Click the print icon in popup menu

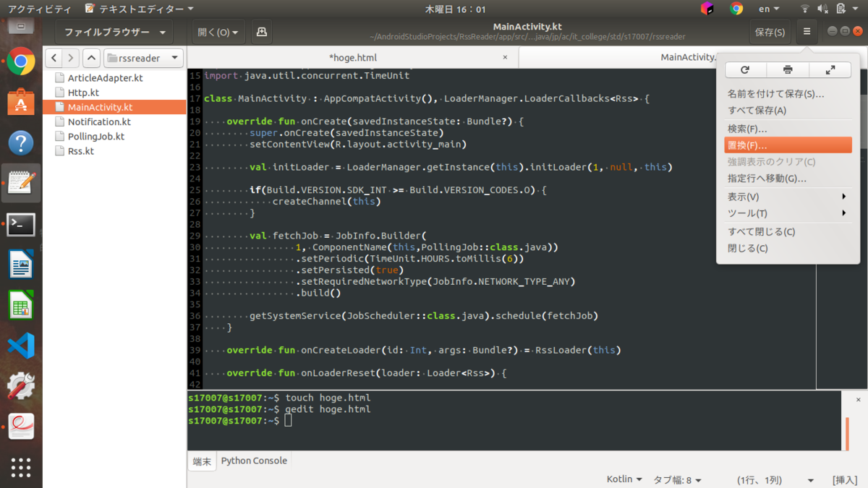click(x=788, y=69)
